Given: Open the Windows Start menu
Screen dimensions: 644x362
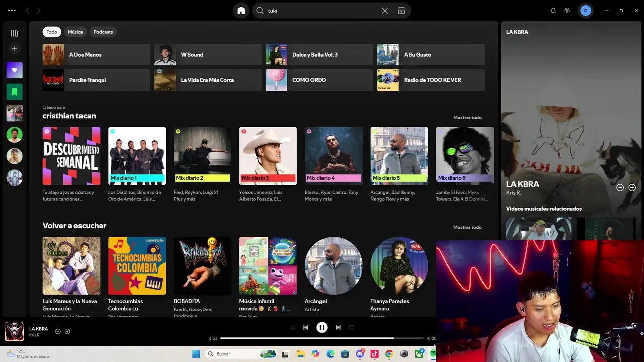Looking at the screenshot, I should [x=196, y=354].
